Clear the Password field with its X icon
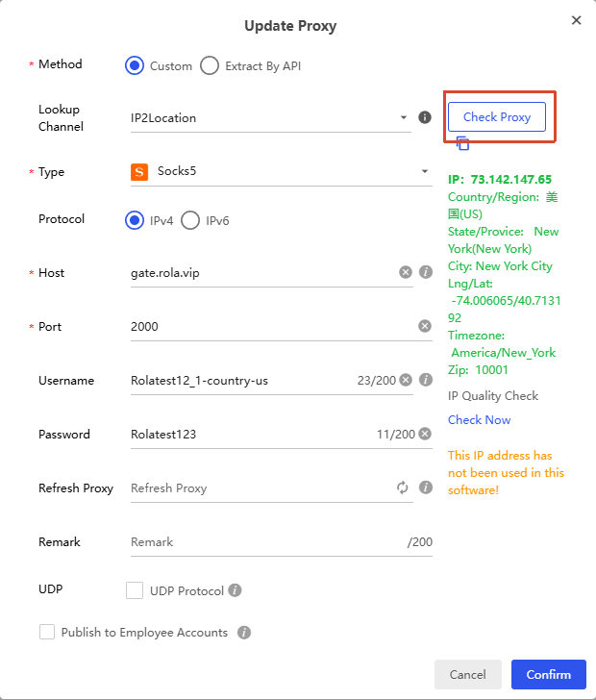 425,434
